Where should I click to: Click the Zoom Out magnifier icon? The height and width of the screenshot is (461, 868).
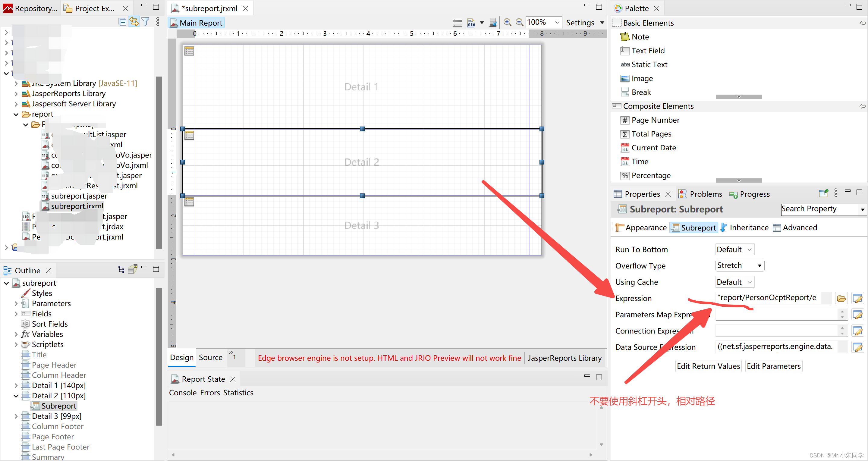tap(519, 23)
